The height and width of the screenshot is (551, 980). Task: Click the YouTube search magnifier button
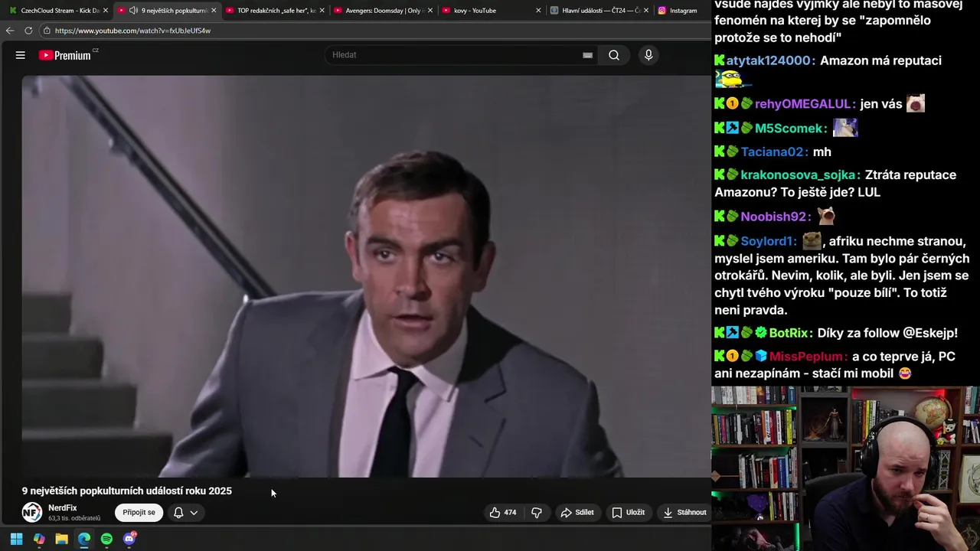pyautogui.click(x=614, y=55)
